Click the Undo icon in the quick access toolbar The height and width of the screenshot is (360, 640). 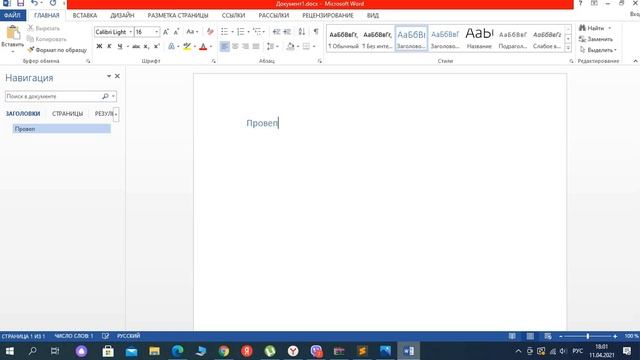click(34, 3)
